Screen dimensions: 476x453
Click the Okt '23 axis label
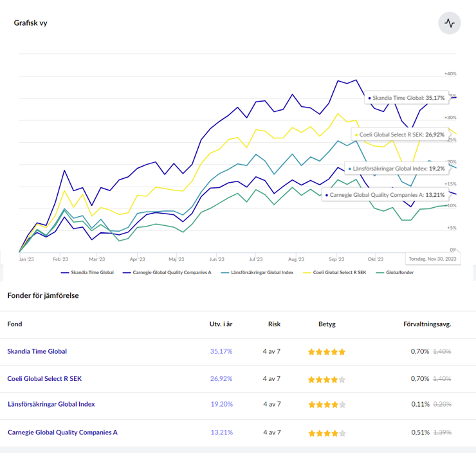coord(376,259)
